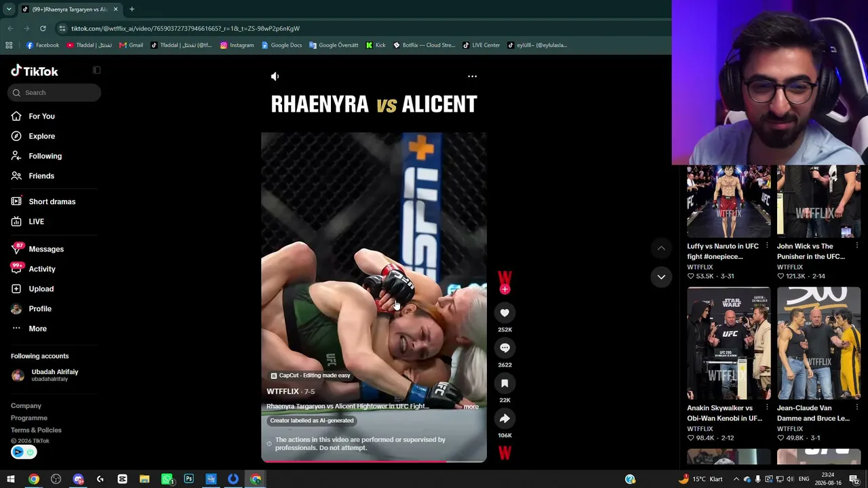Image resolution: width=868 pixels, height=488 pixels.
Task: Open the TikTok home logo
Action: [35, 71]
